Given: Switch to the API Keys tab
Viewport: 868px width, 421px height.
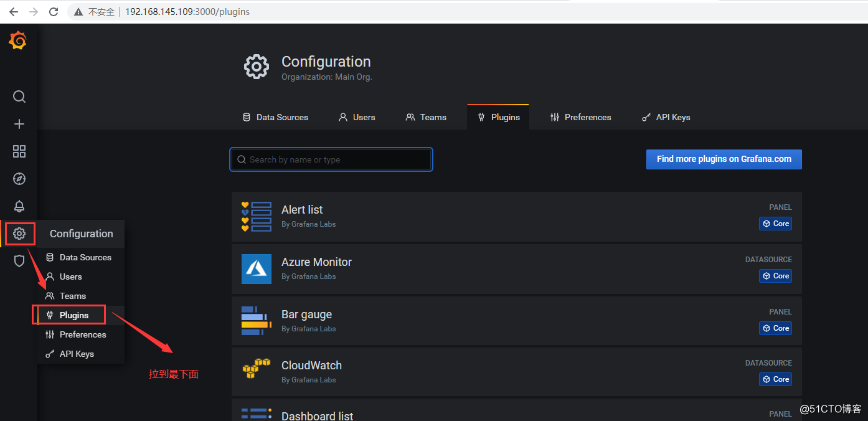Looking at the screenshot, I should point(666,117).
